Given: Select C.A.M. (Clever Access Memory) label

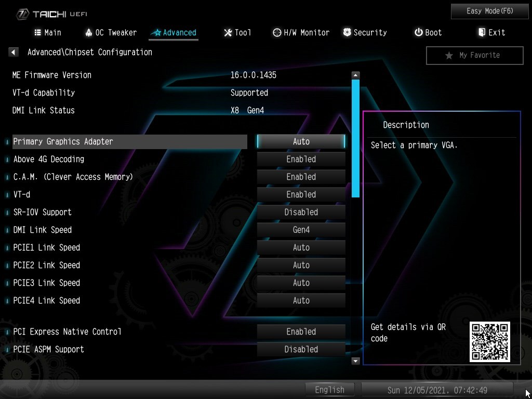Looking at the screenshot, I should pyautogui.click(x=73, y=177).
